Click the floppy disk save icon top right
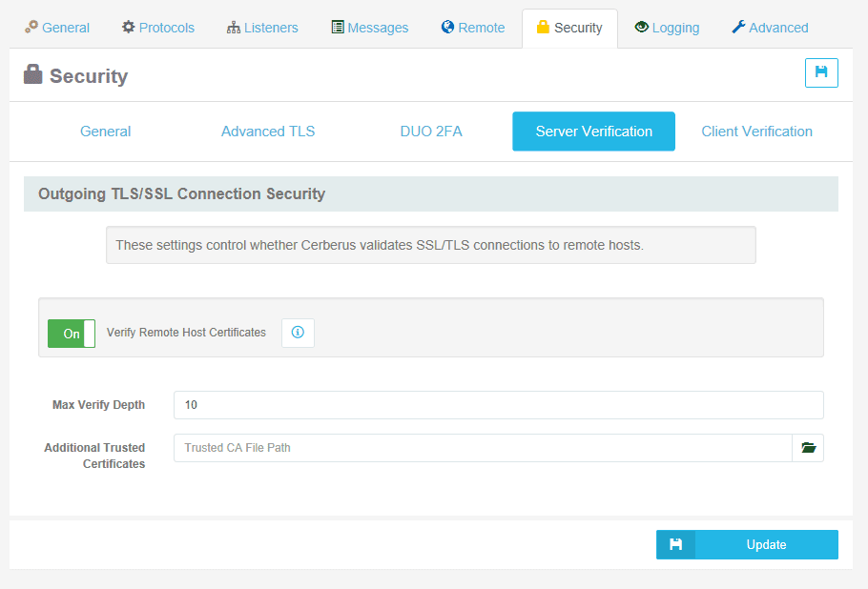868x589 pixels. point(821,72)
